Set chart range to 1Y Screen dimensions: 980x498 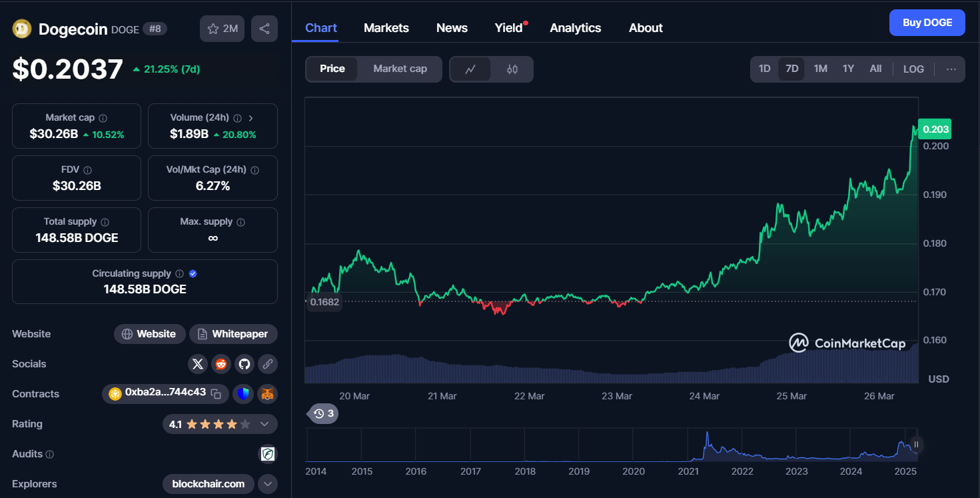848,69
